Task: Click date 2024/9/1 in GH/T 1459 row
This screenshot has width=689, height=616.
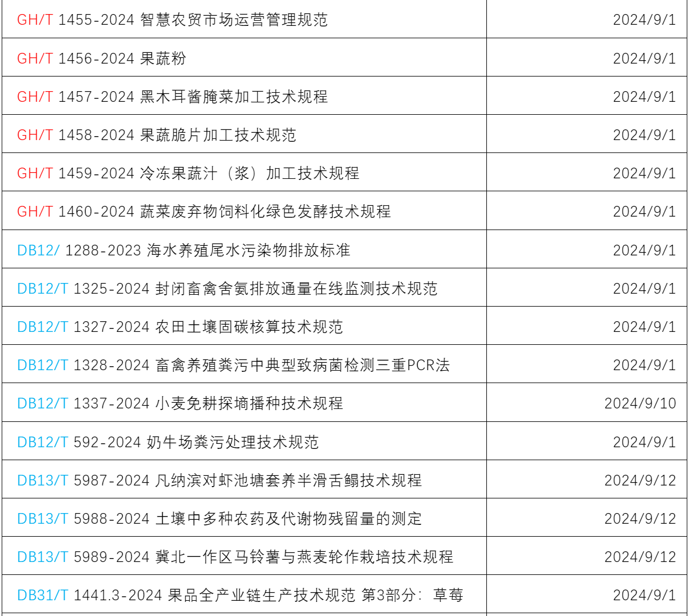Action: [x=645, y=173]
